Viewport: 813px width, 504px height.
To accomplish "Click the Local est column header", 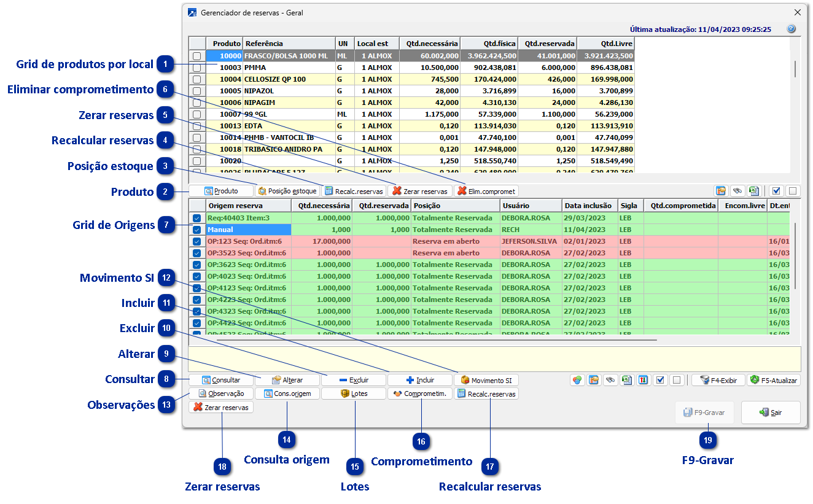I will (x=376, y=44).
